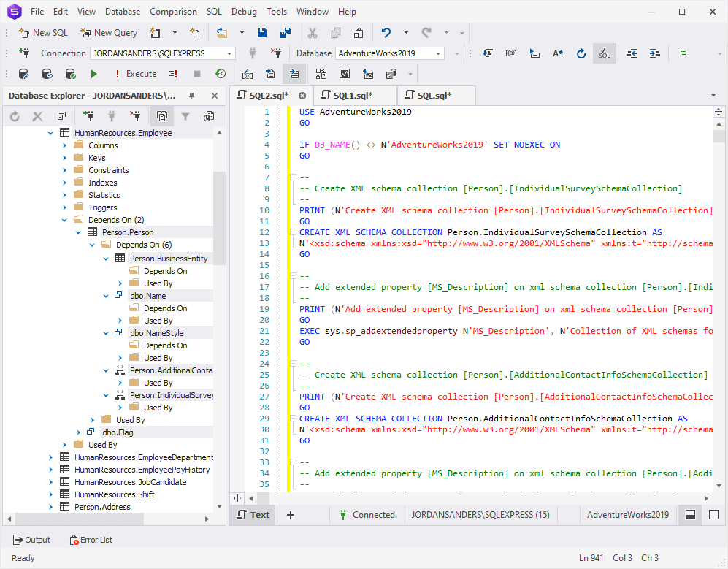Open the Error List panel
Image resolution: width=728 pixels, height=569 pixels.
point(91,540)
